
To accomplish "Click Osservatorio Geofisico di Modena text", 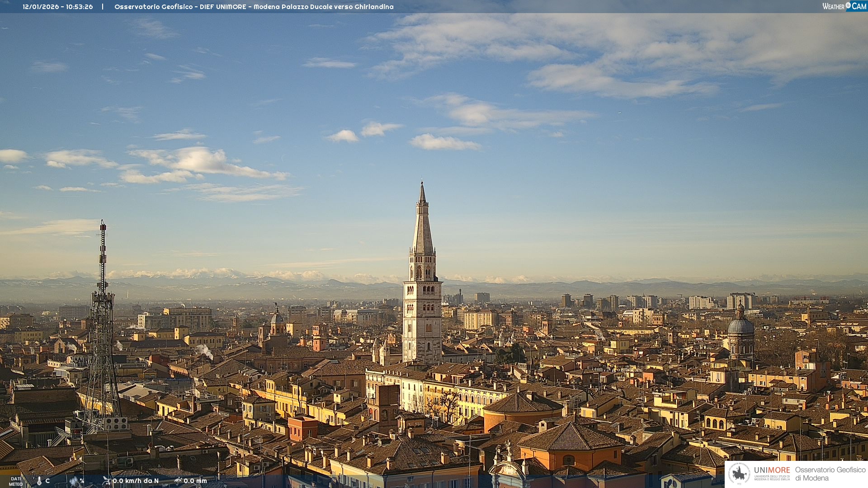I will [830, 474].
